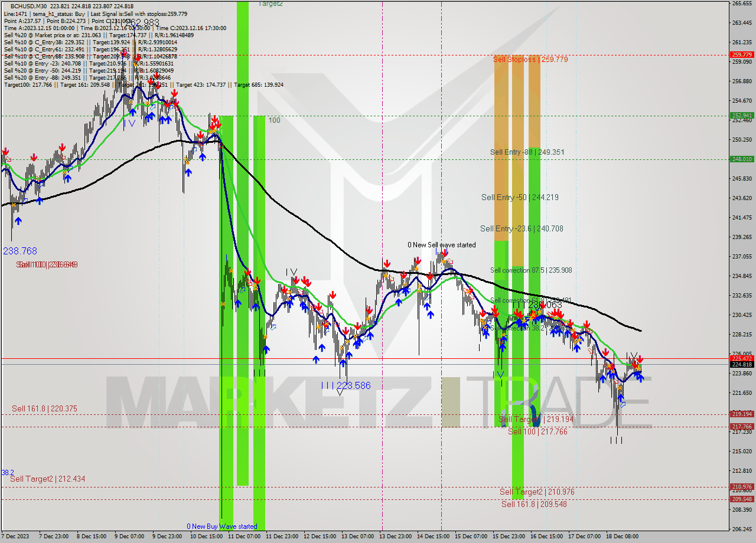
Task: Click the 215.020 price scale value
Action: tap(742, 451)
